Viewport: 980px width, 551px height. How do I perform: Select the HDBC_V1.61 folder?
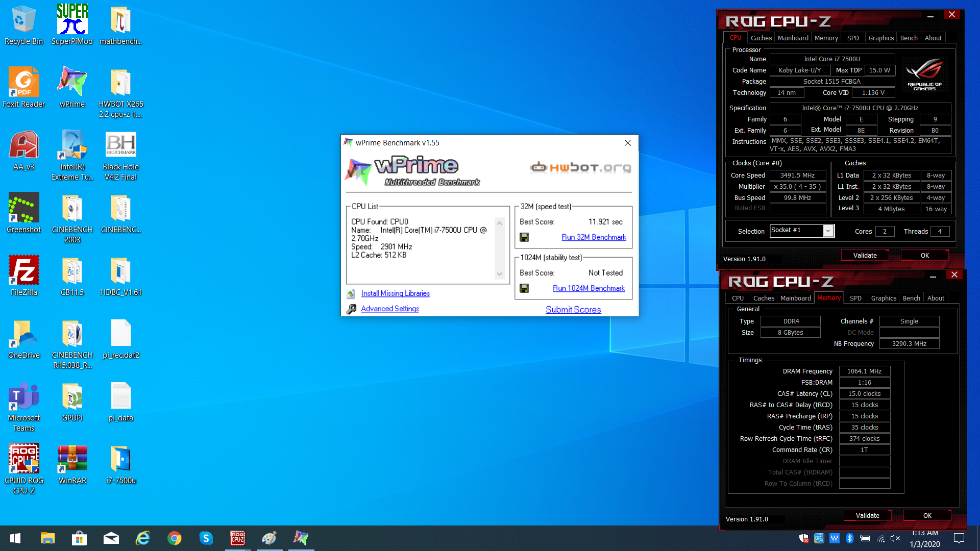tap(120, 275)
